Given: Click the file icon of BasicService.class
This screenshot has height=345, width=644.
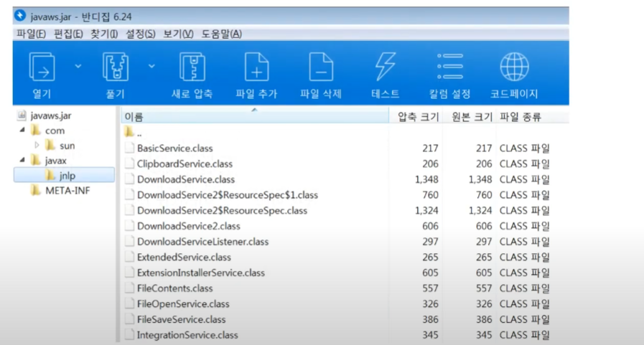Looking at the screenshot, I should (x=129, y=148).
